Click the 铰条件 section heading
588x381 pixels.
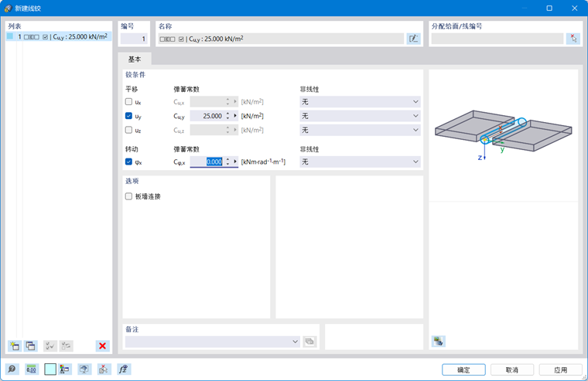(x=135, y=74)
